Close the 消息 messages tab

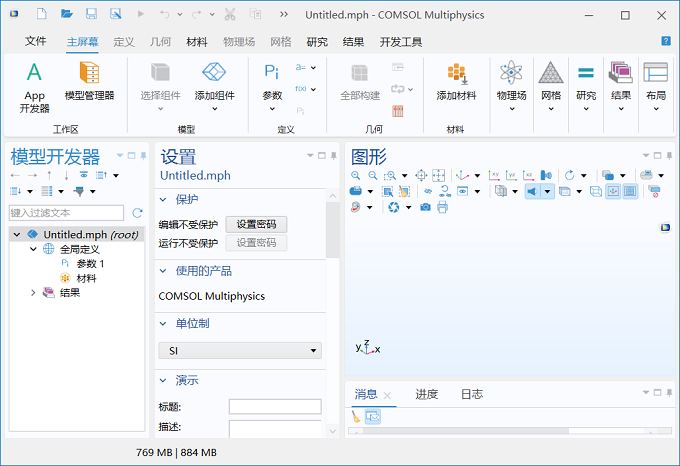point(387,395)
